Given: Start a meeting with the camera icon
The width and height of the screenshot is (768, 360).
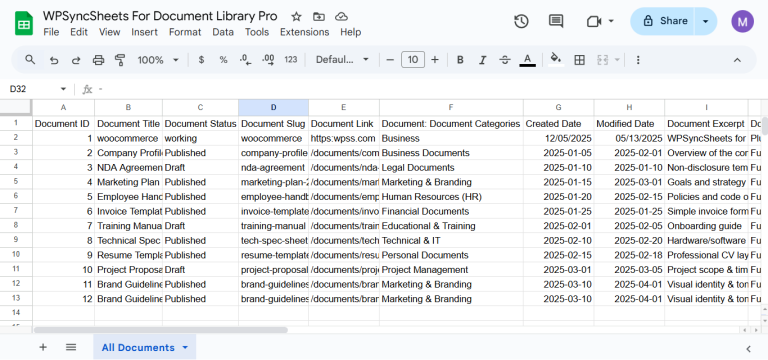Looking at the screenshot, I should (x=594, y=21).
